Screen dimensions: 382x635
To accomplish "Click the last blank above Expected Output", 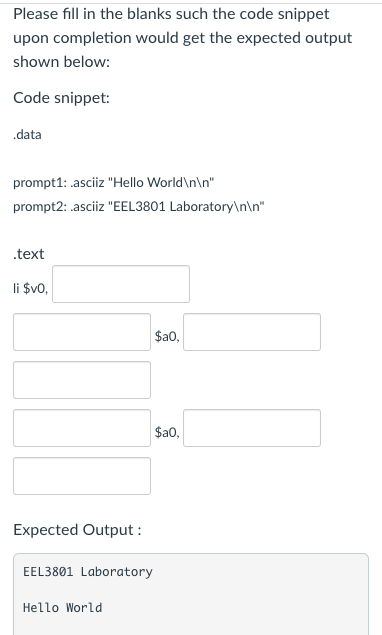I will (x=82, y=476).
